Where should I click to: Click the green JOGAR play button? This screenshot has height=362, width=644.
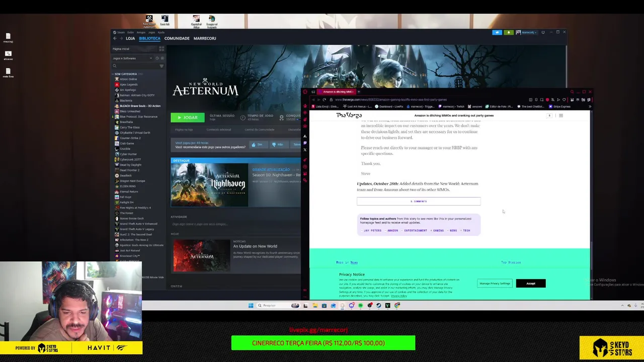pos(188,118)
